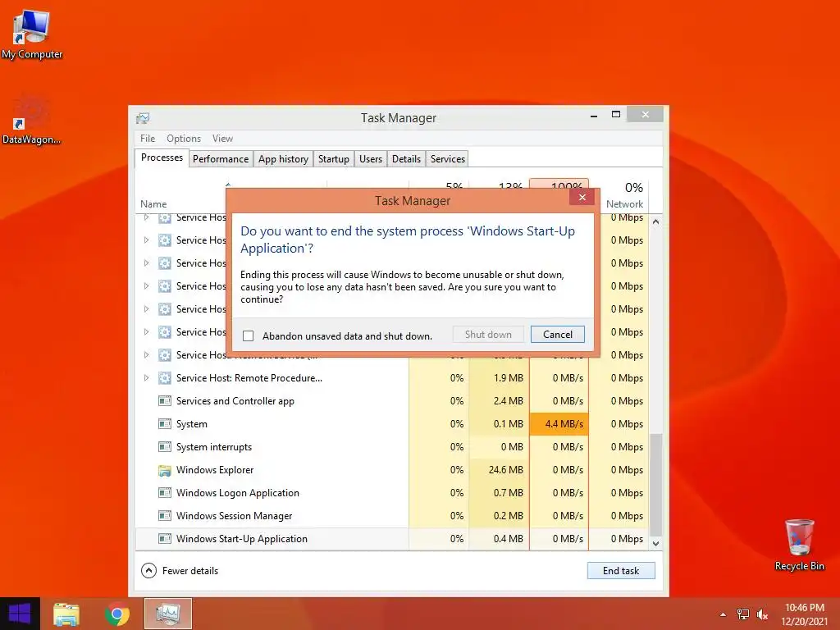Open the Services tab
840x630 pixels.
448,158
